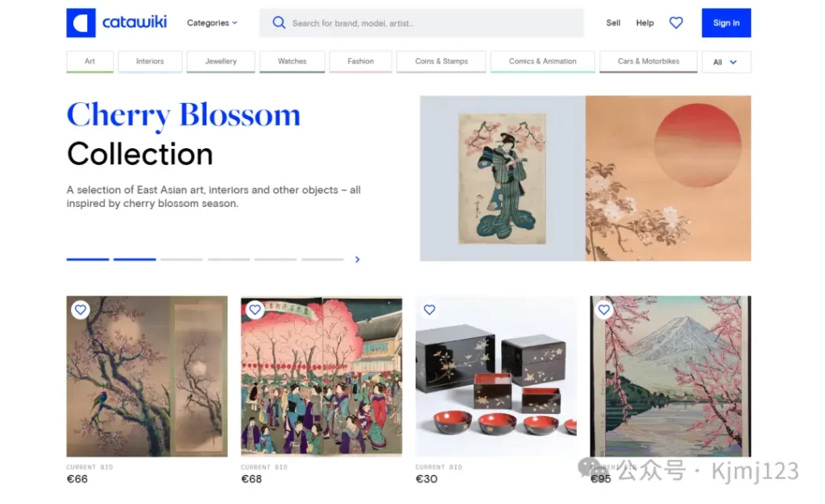Viewport: 825px width, 504px height.
Task: Click the €66 current bid price
Action: (77, 479)
